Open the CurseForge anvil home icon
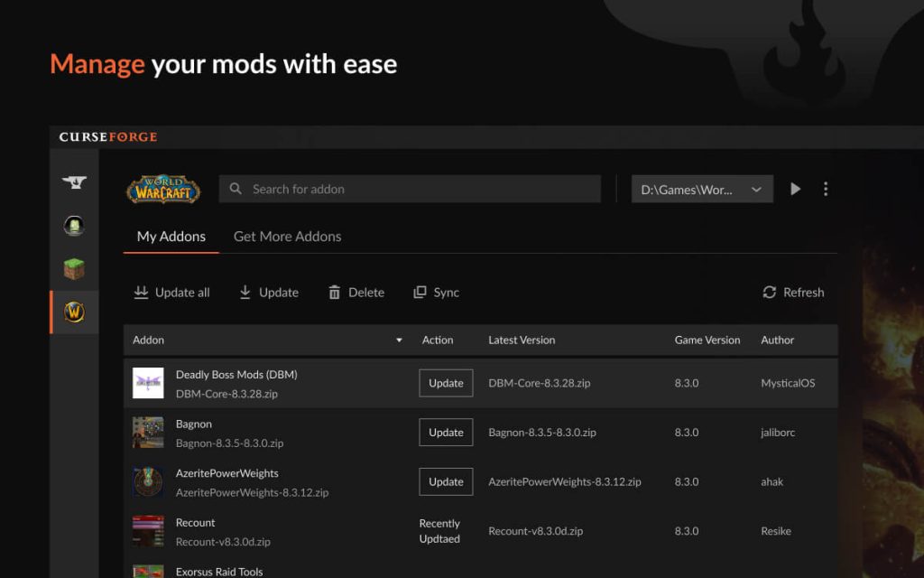The width and height of the screenshot is (924, 578). 74,182
